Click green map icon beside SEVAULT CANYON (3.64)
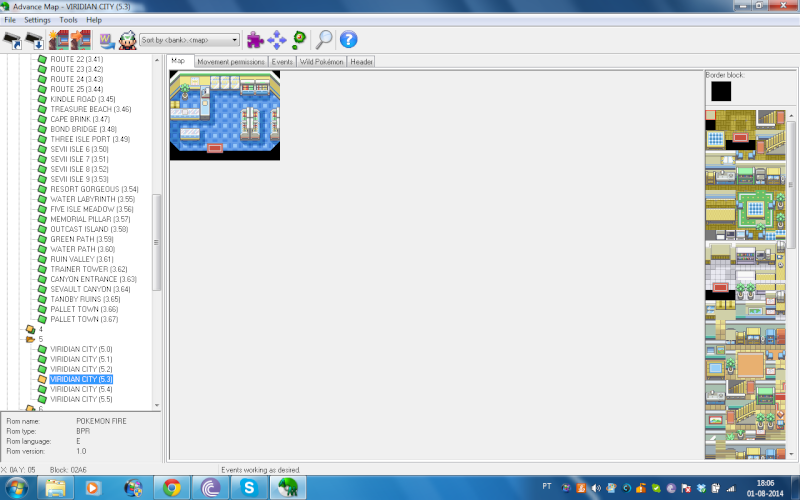The height and width of the screenshot is (500, 800). 42,289
